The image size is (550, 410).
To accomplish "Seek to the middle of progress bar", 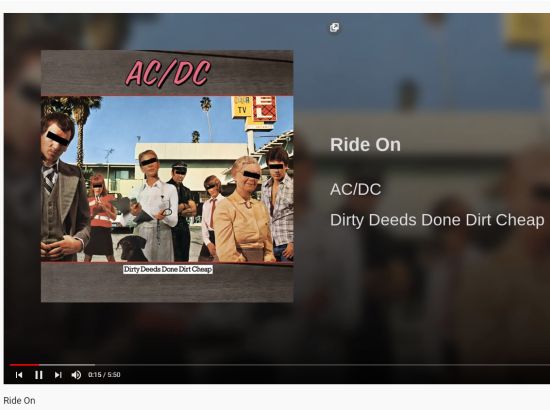I will (x=280, y=365).
